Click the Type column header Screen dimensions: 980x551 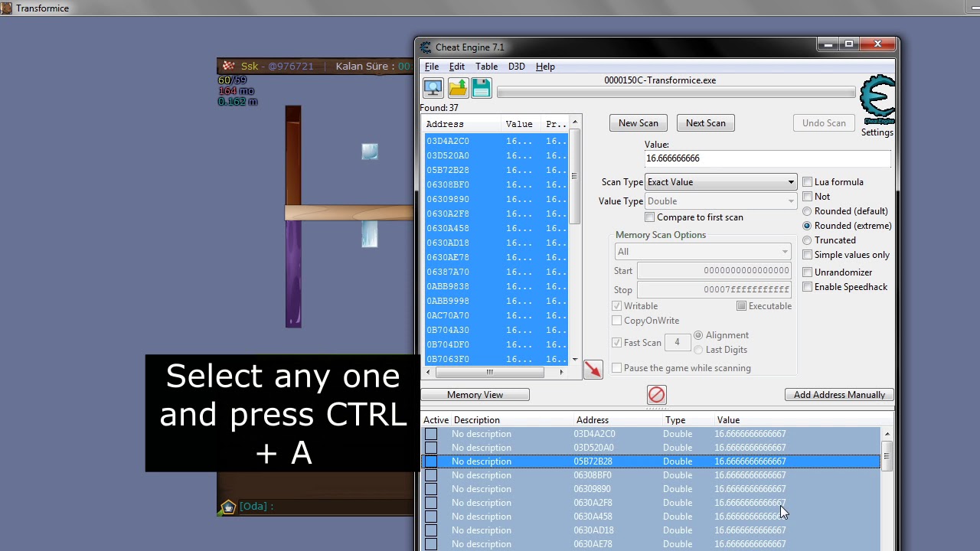click(688, 420)
